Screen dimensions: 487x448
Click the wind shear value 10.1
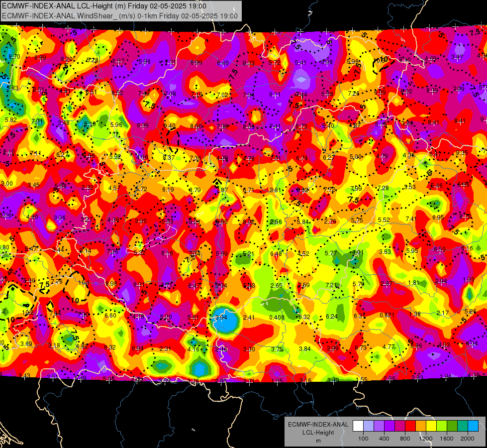(x=84, y=283)
